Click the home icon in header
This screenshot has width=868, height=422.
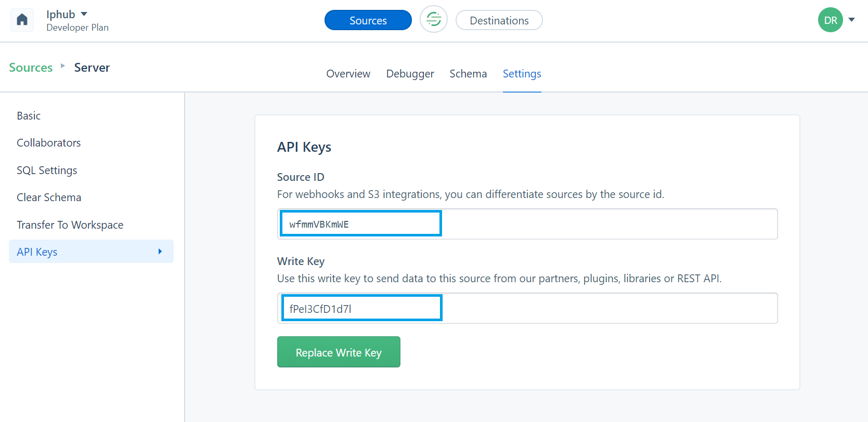click(22, 20)
